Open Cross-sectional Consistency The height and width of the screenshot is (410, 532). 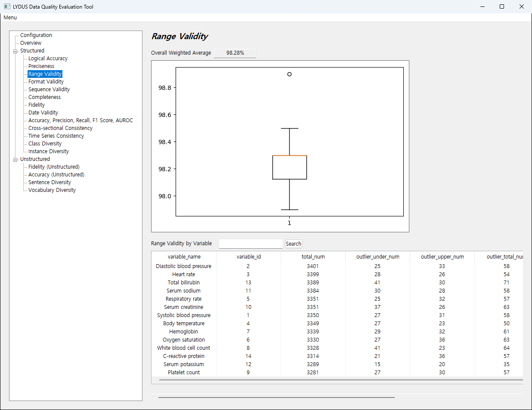(60, 128)
